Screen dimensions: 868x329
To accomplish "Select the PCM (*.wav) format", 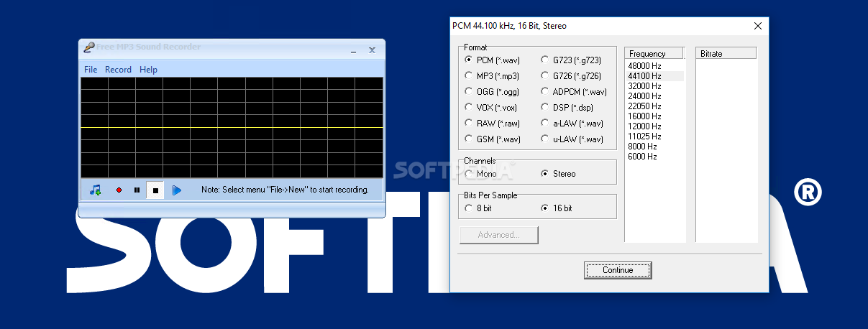I will (493, 60).
